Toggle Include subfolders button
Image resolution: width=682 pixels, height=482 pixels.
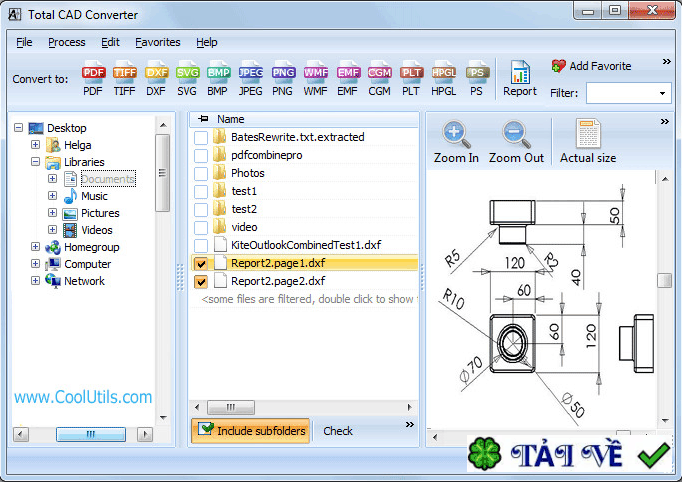point(251,431)
